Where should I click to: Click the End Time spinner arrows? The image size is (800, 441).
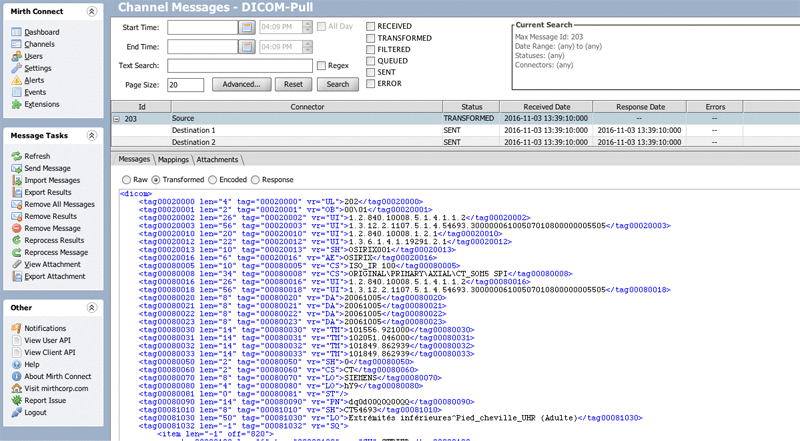click(307, 46)
